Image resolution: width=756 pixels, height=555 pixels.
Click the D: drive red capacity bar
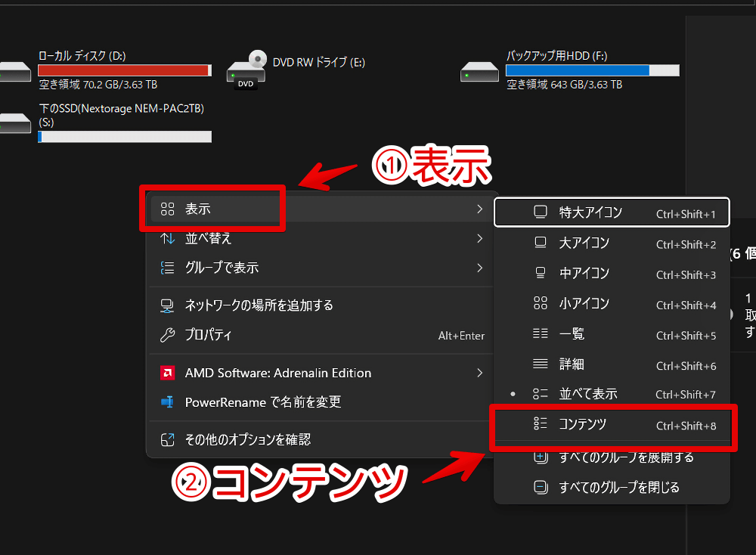(x=124, y=70)
